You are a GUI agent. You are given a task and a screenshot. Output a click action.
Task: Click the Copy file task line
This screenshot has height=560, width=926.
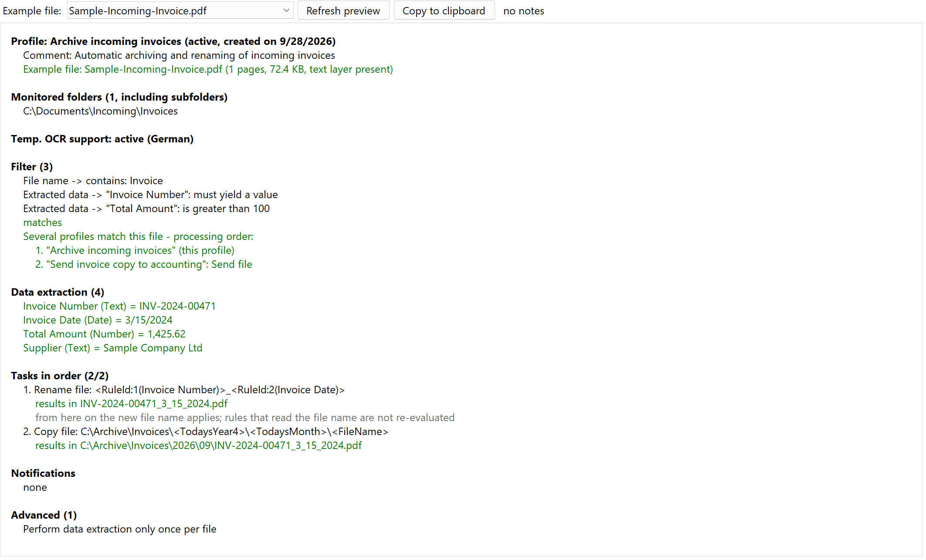click(206, 432)
